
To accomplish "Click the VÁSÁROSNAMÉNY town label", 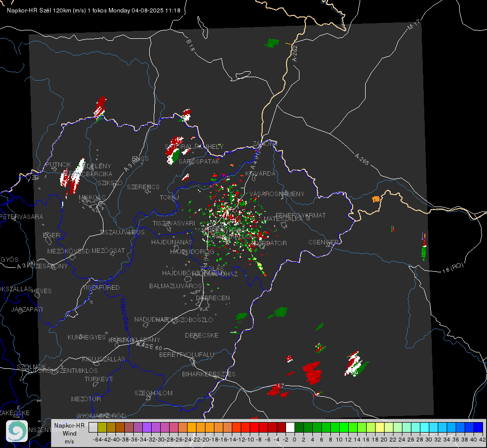I will (277, 194).
